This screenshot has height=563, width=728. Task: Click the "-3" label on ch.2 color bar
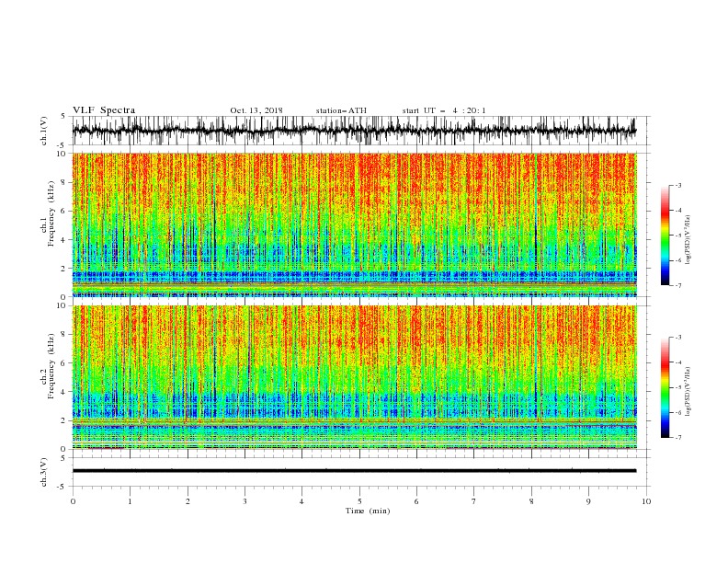pos(678,338)
